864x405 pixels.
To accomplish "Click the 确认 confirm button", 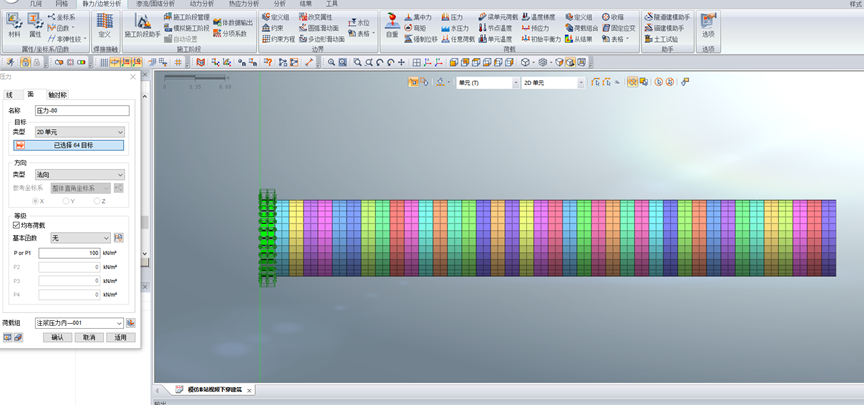I will tap(57, 337).
